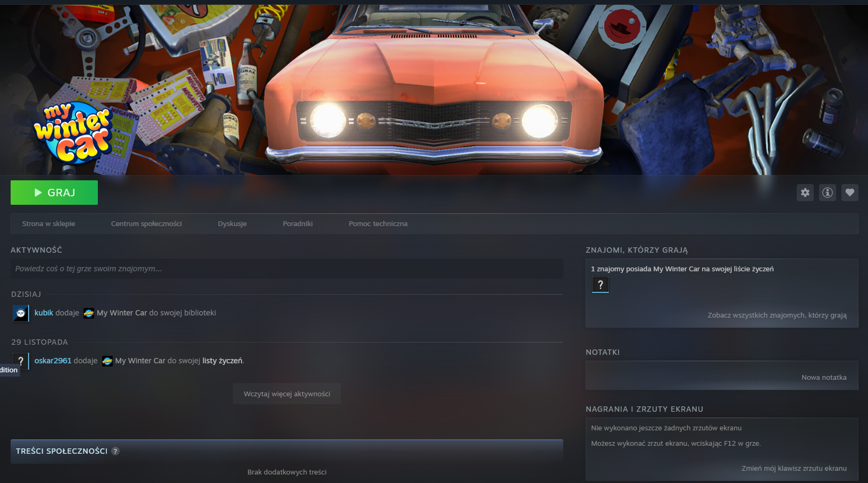The image size is (868, 483).
Task: Click kubik's avatar in today's activity
Action: click(20, 313)
